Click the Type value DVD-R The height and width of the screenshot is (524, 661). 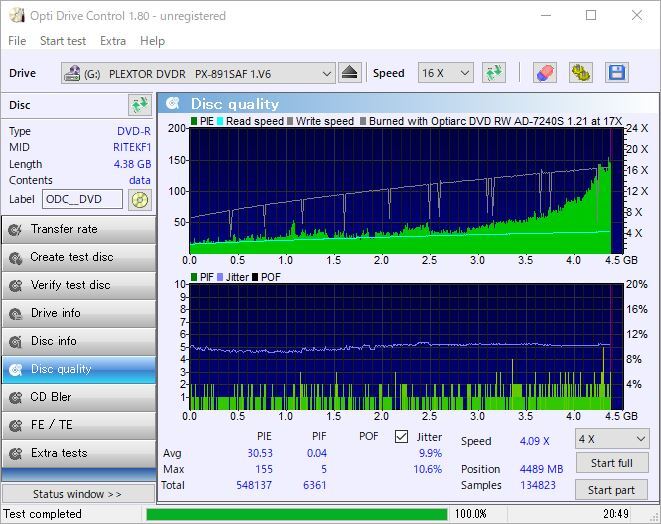click(134, 131)
